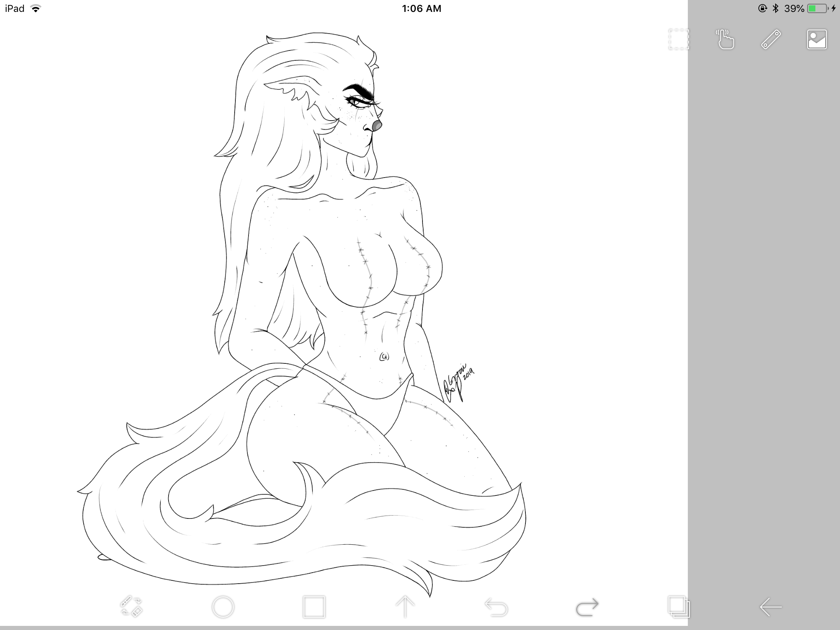Open the touch gesture settings icon
Screen dimensions: 840x630
(725, 40)
